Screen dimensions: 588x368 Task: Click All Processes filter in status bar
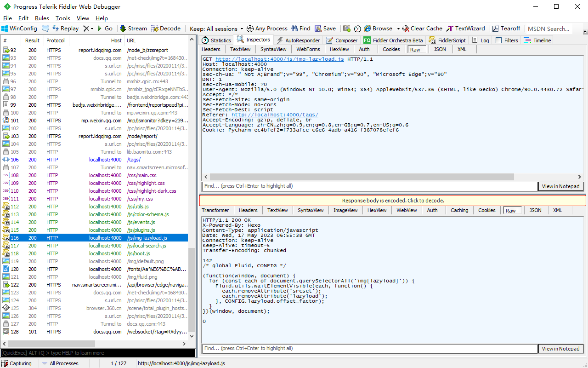click(x=60, y=363)
